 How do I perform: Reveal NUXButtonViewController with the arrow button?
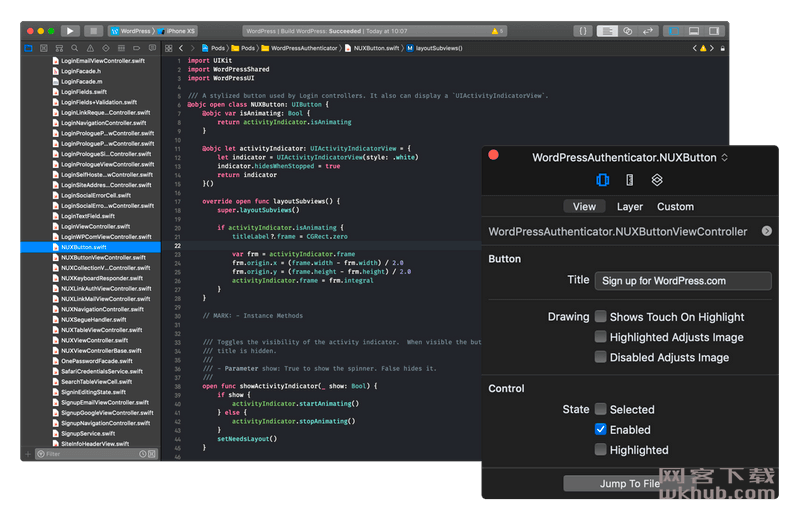(766, 231)
